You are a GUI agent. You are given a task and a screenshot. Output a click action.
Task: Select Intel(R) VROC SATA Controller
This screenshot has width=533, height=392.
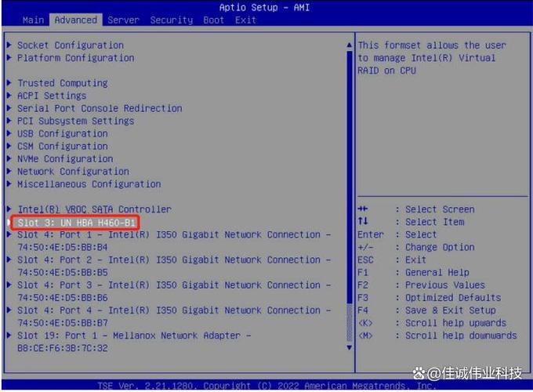tap(94, 209)
